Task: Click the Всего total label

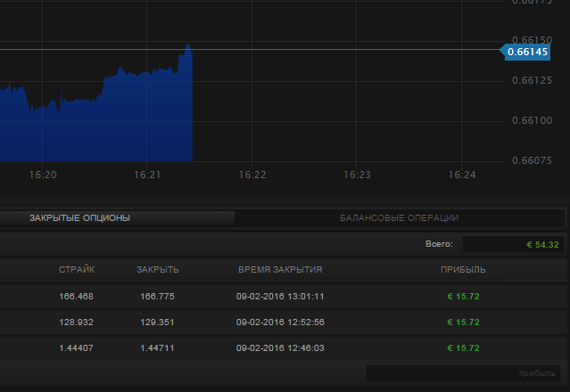Action: pyautogui.click(x=439, y=244)
